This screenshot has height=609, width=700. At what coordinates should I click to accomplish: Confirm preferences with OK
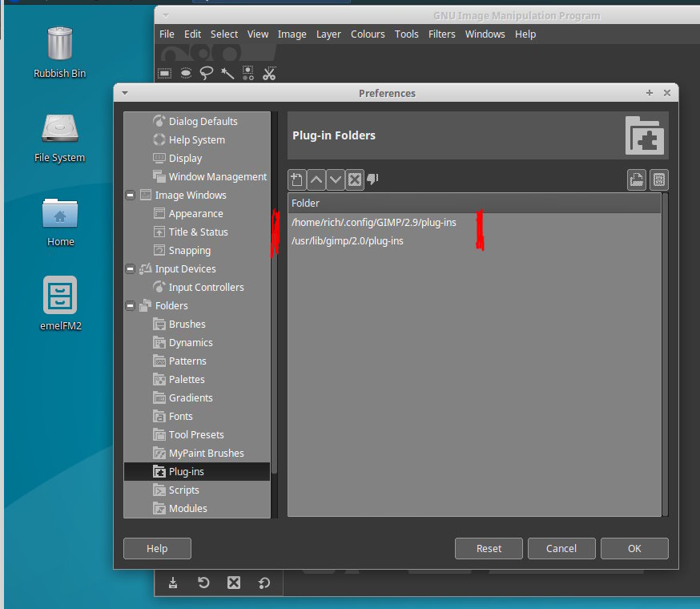634,548
